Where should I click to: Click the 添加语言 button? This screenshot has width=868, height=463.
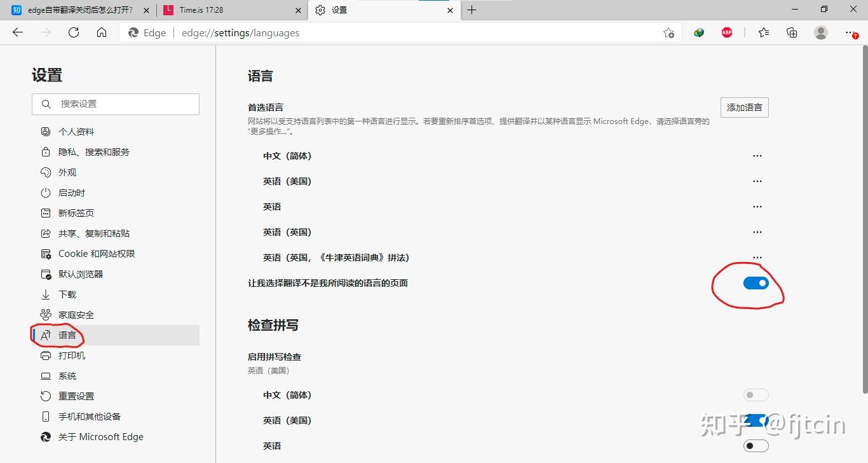pyautogui.click(x=744, y=107)
